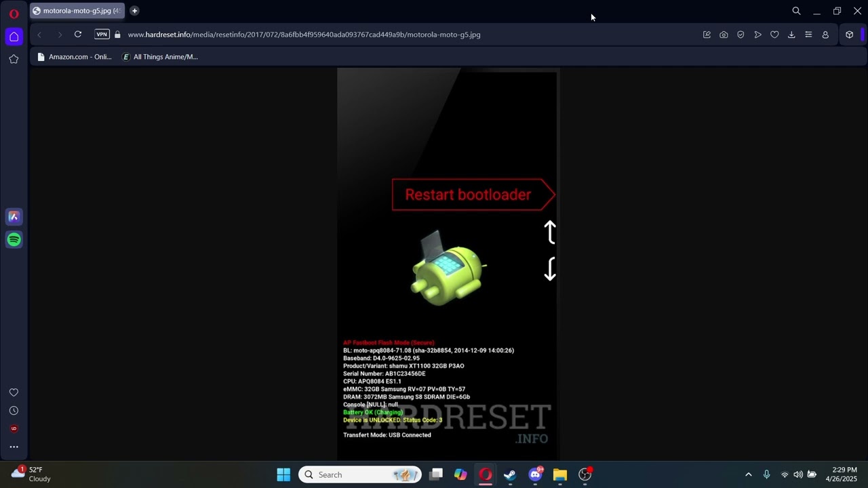Open the All Things Anime bookmark
Viewport: 868px width, 488px height.
pos(160,57)
